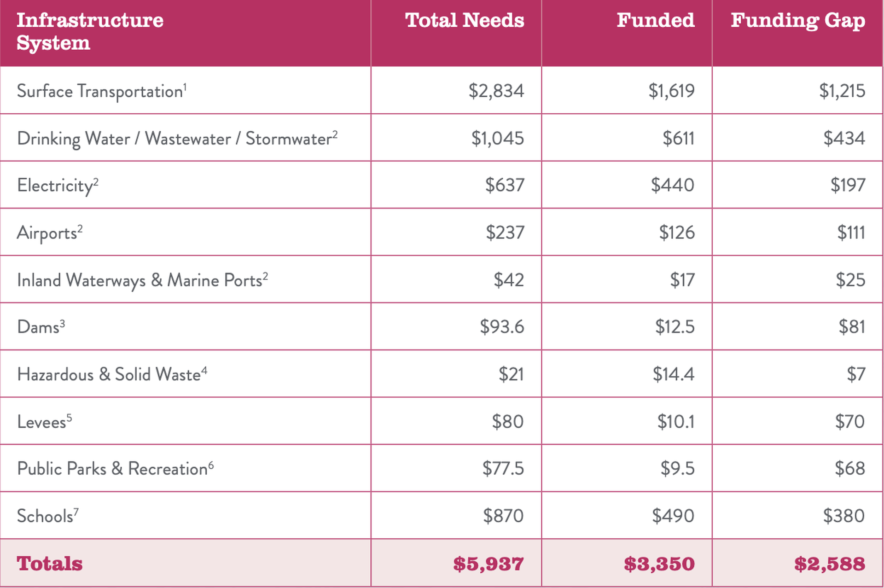
Task: Select the $3,350 total funded value
Action: 659,564
